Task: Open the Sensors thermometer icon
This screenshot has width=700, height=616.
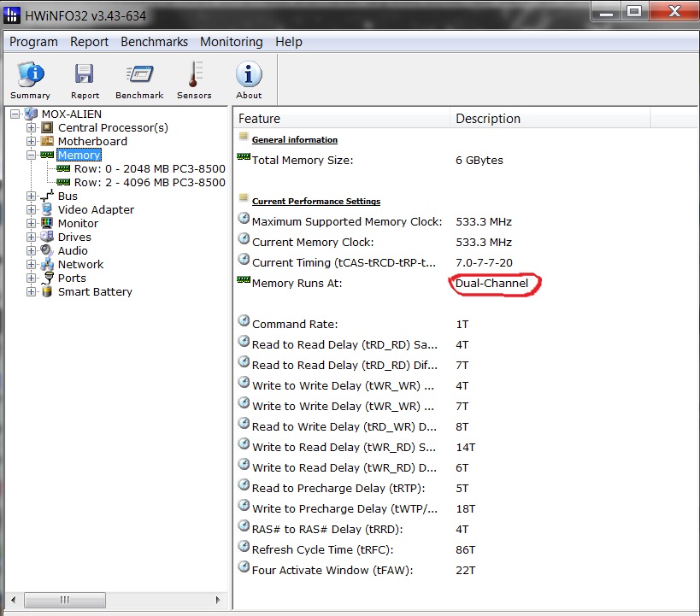Action: 194,74
